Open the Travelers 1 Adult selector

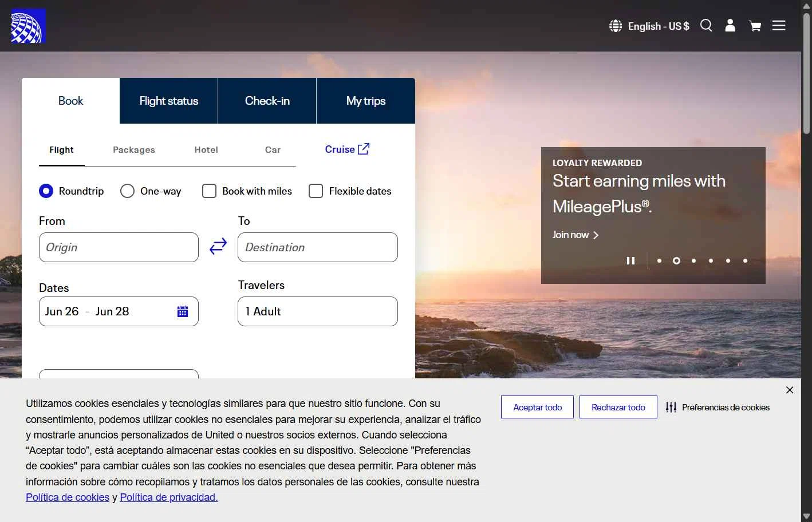pyautogui.click(x=318, y=311)
